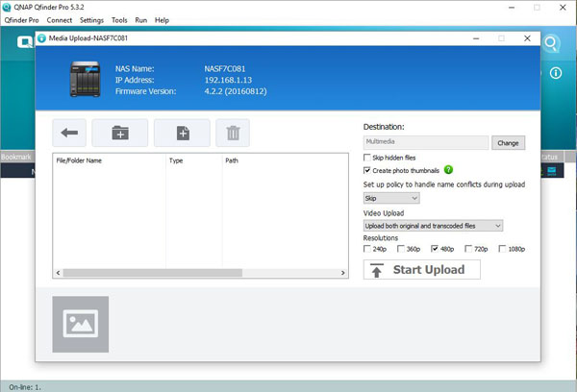Disable 480p resolution
This screenshot has width=577, height=392.
click(x=435, y=249)
